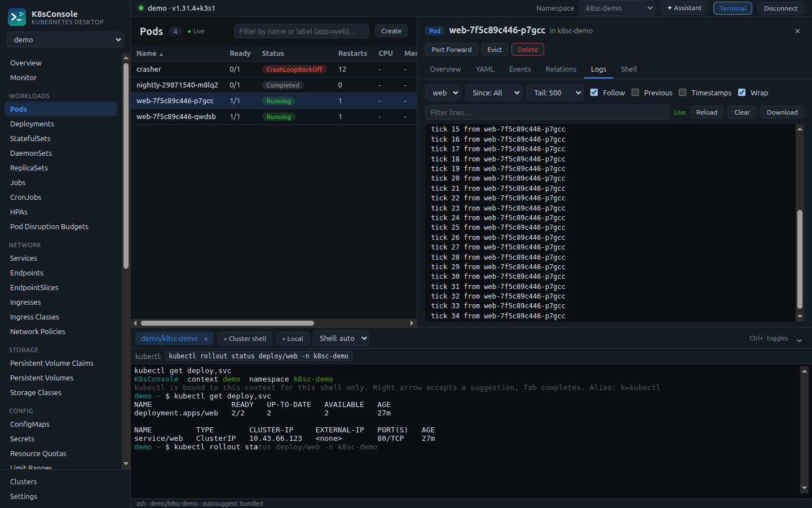Image resolution: width=812 pixels, height=508 pixels.
Task: Open Deployments in the sidebar
Action: pos(61,124)
